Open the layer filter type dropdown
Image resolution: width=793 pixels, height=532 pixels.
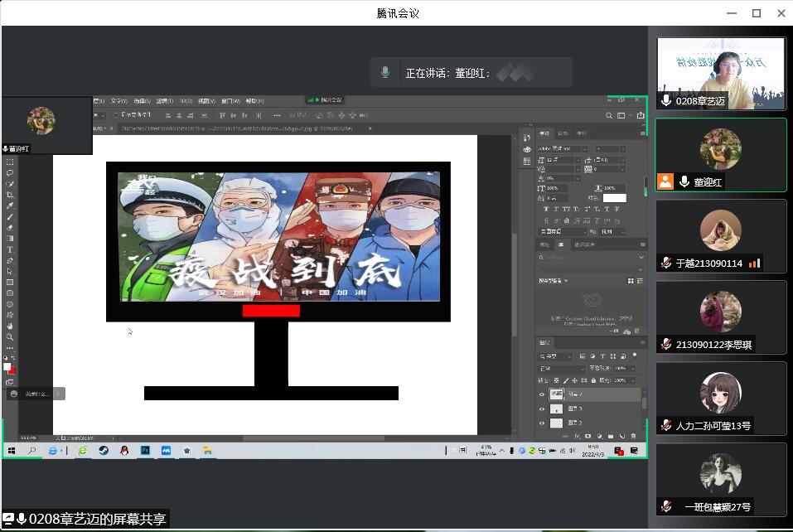(x=555, y=356)
